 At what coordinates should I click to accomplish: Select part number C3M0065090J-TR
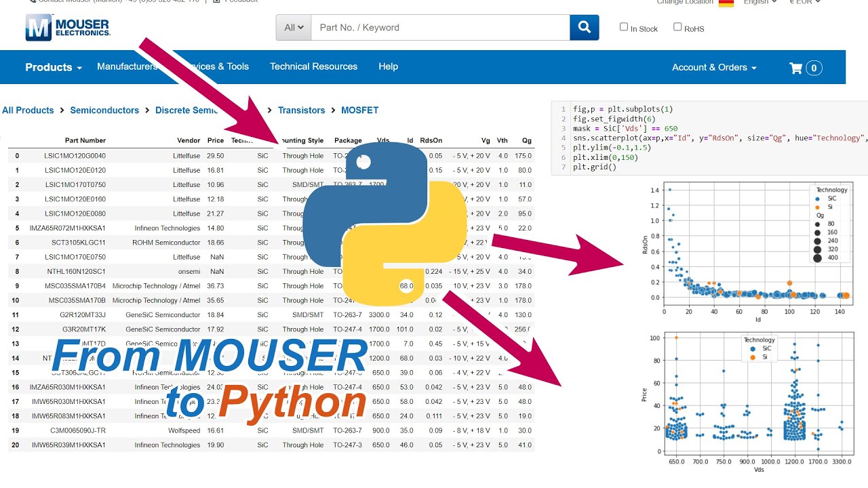pos(78,430)
